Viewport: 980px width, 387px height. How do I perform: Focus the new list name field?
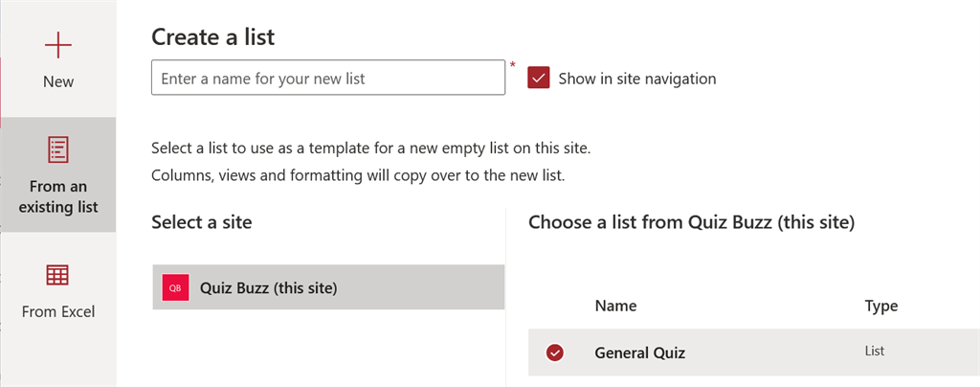coord(327,79)
